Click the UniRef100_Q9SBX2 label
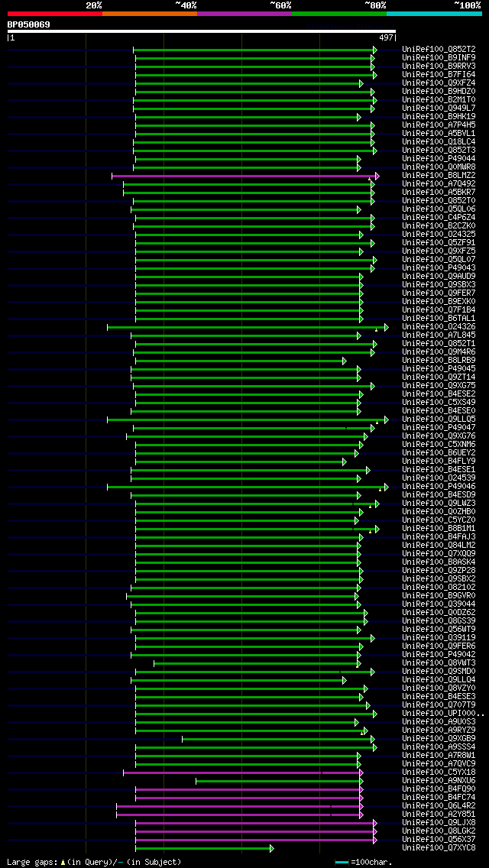Image resolution: width=489 pixels, height=868 pixels. tap(439, 580)
